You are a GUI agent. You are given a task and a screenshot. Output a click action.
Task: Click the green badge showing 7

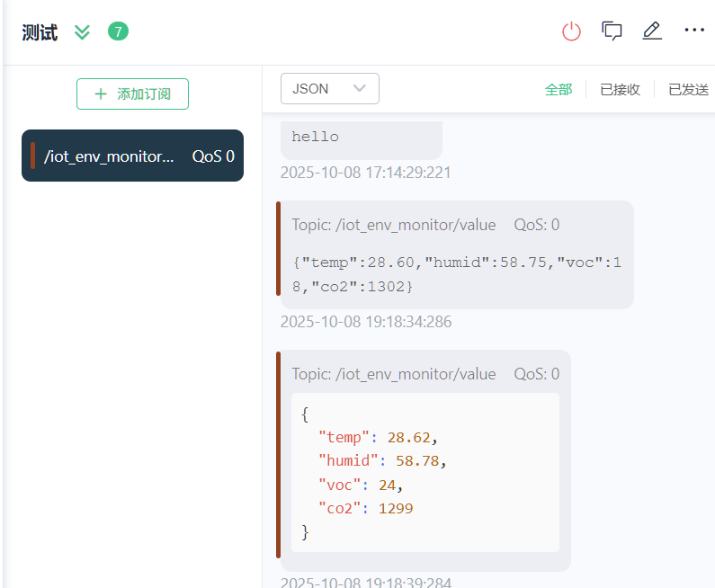118,32
